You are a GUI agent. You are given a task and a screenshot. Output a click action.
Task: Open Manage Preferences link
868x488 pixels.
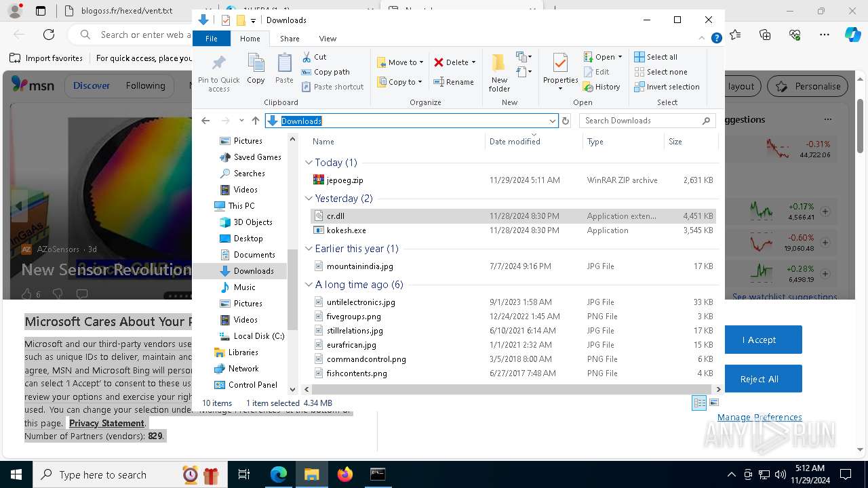(759, 417)
